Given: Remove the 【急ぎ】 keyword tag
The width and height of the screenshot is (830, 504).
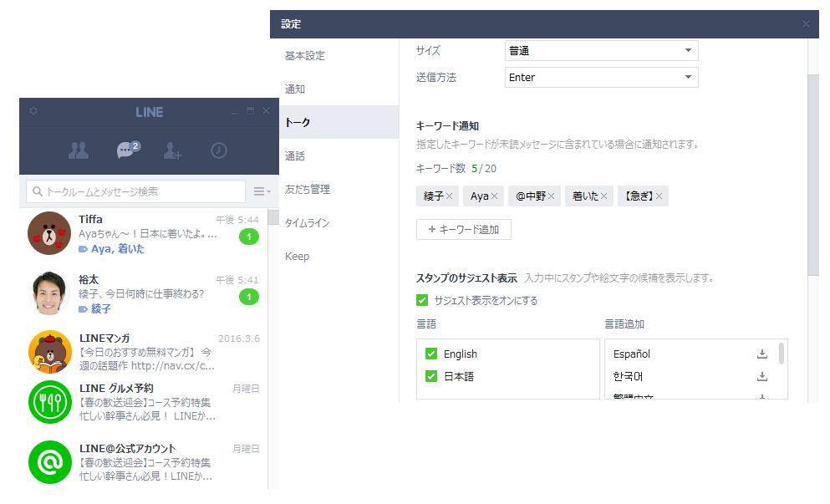Looking at the screenshot, I should coord(659,196).
